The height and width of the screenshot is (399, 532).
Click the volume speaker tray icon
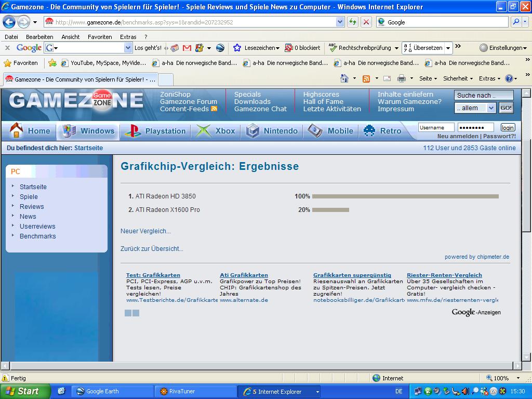(x=465, y=391)
